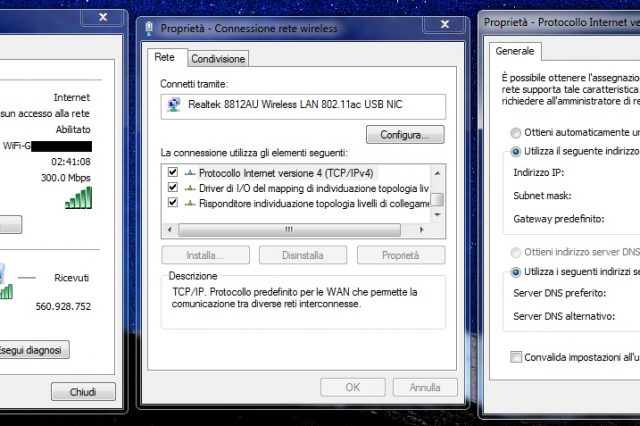Click the Server DNS preferito: label

tap(560, 293)
